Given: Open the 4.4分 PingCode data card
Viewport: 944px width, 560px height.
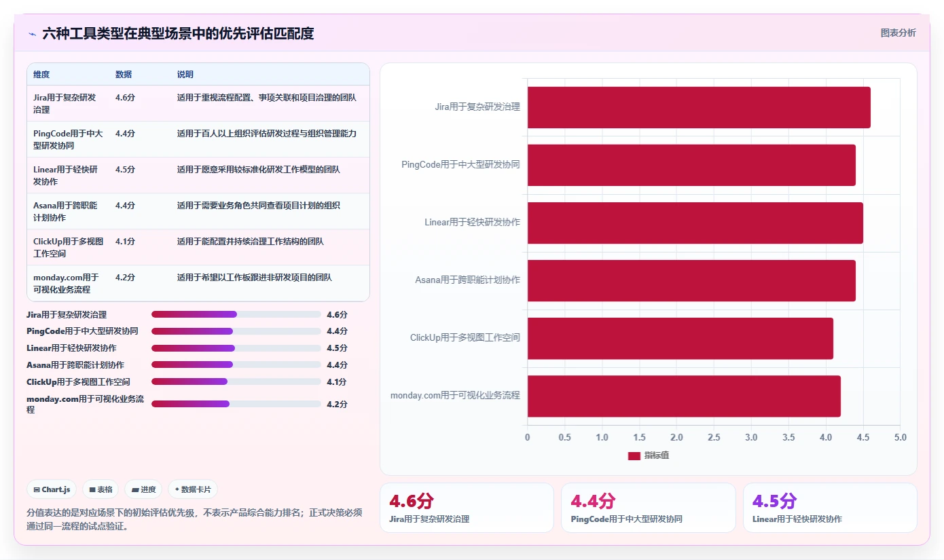Looking at the screenshot, I should coord(649,508).
